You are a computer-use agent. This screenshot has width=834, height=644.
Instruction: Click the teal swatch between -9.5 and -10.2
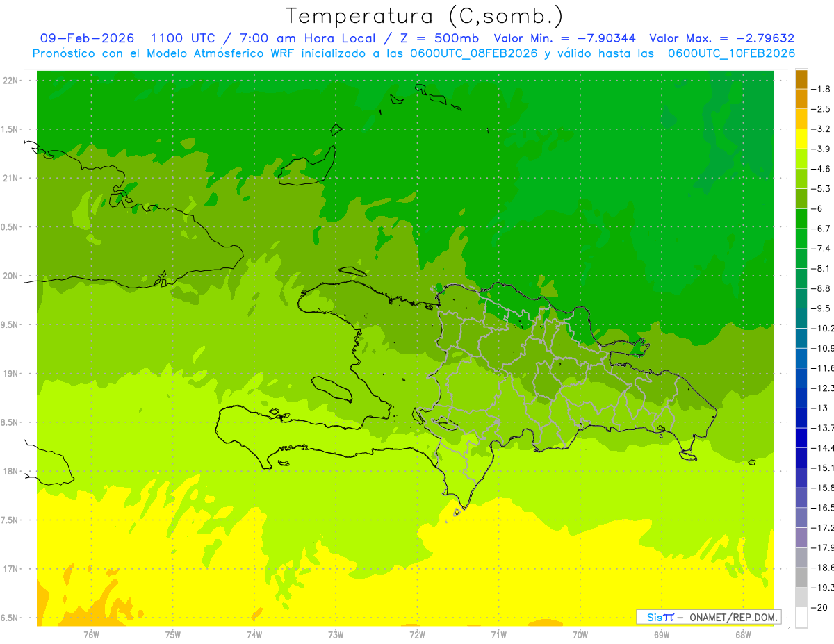point(801,319)
